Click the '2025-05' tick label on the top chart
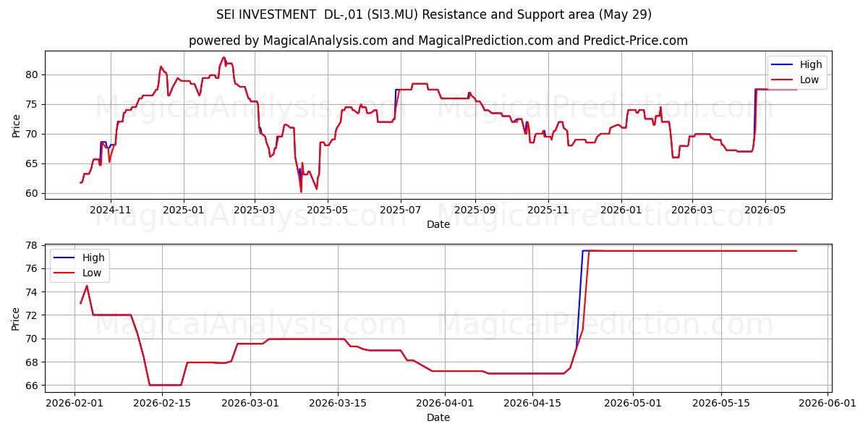This screenshot has height=434, width=868. click(328, 210)
